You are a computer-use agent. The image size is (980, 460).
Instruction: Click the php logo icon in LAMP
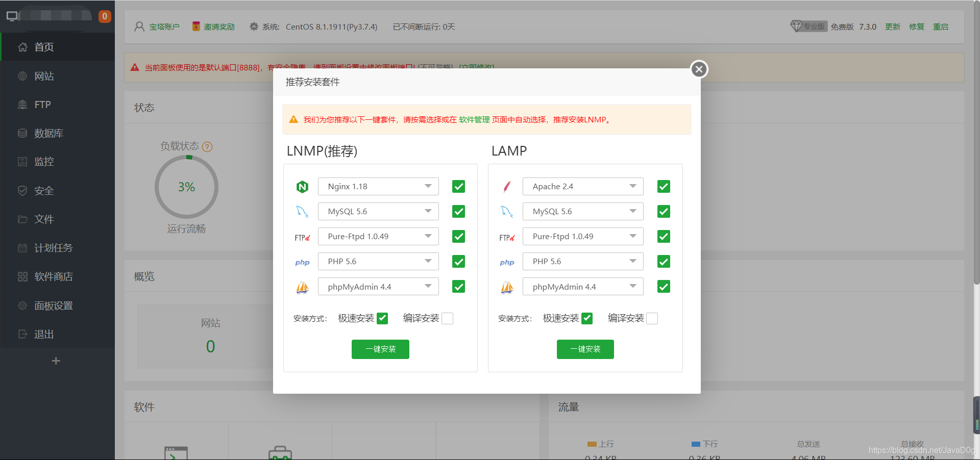point(507,262)
